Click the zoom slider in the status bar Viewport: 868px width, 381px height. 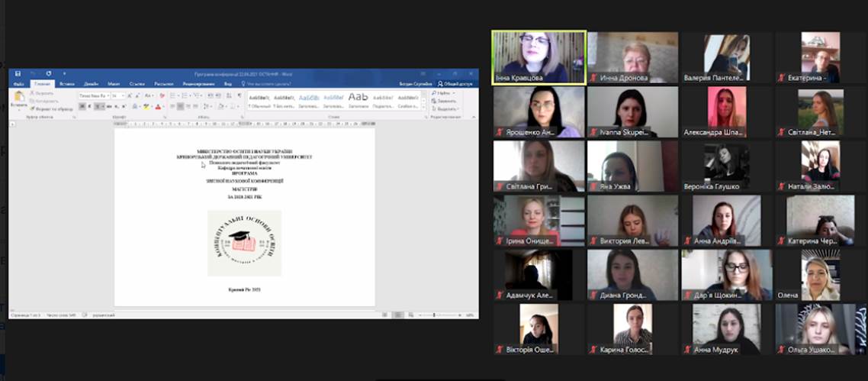point(434,315)
